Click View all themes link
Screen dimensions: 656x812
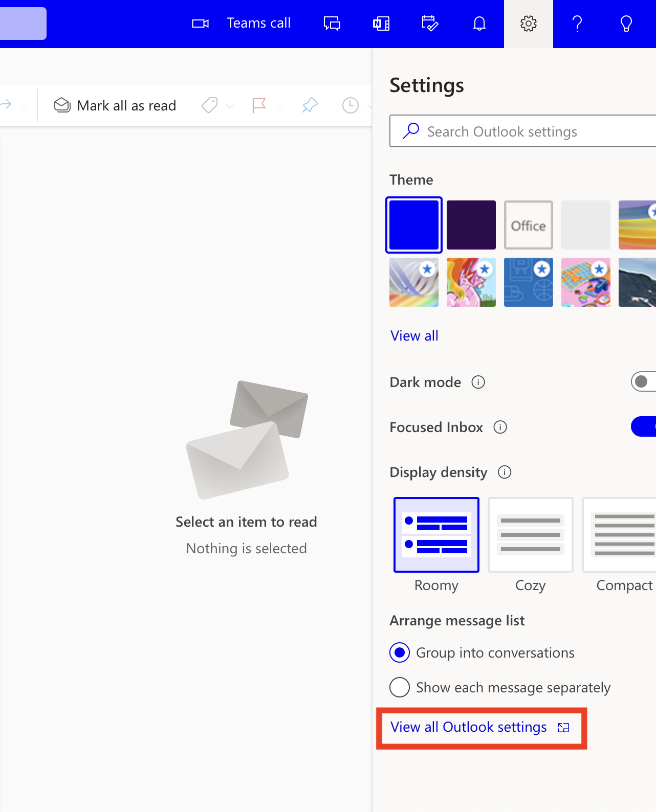tap(414, 335)
